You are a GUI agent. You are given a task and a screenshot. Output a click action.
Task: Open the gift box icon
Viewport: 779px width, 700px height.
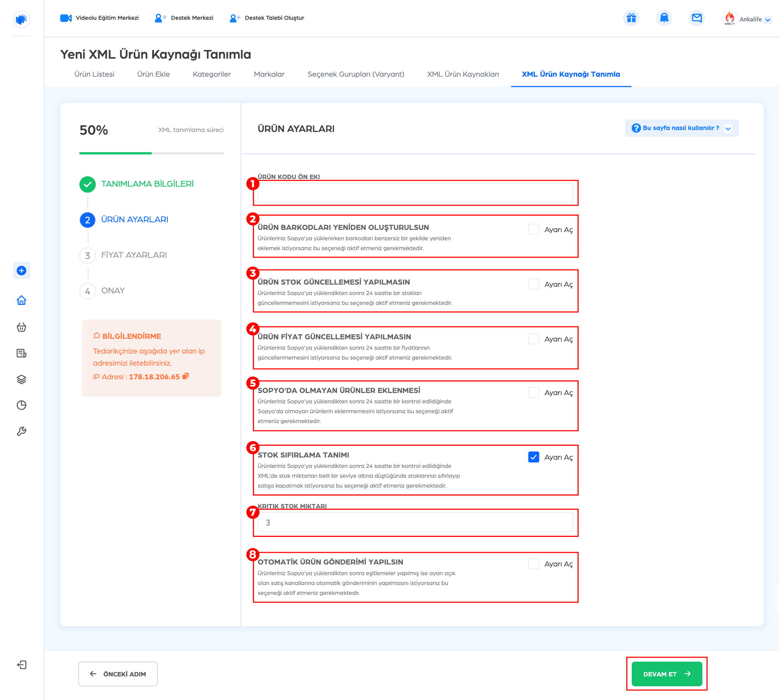point(631,18)
